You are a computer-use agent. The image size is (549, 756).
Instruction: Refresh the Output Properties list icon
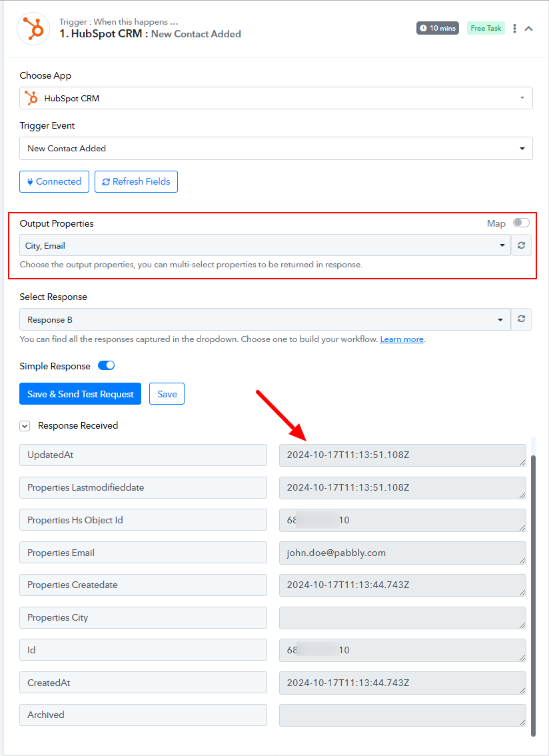point(521,245)
